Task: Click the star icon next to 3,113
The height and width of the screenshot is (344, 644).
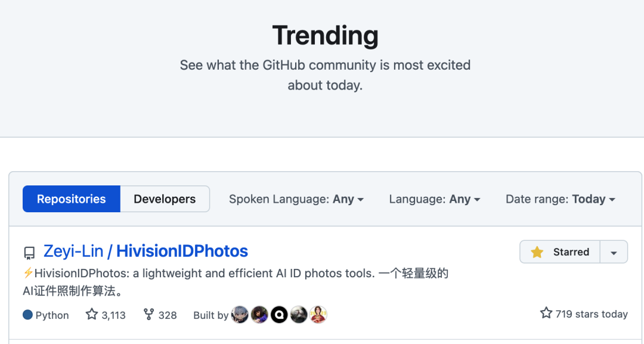Action: (91, 314)
